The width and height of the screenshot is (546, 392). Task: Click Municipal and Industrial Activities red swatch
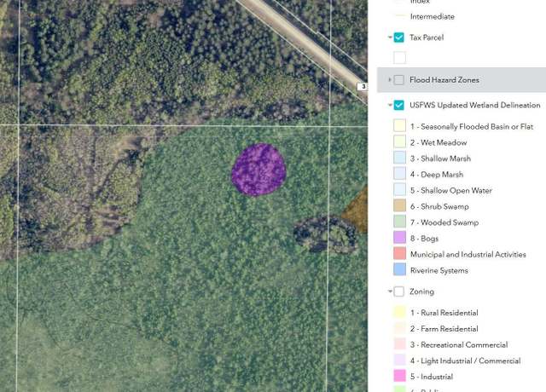pos(399,254)
